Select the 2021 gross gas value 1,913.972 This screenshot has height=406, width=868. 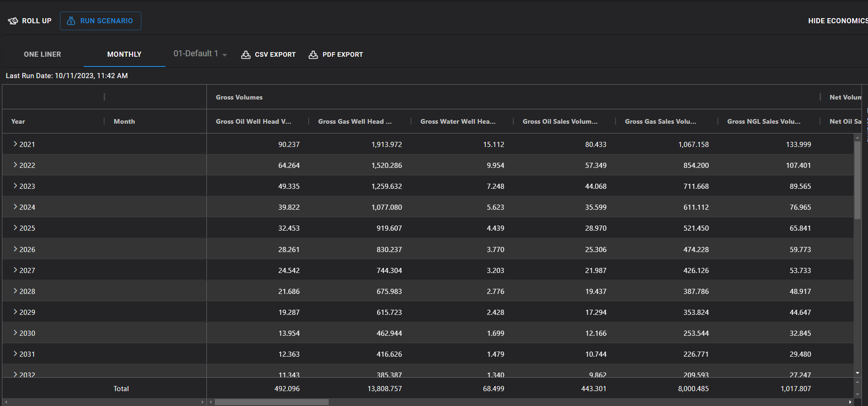[x=386, y=145]
